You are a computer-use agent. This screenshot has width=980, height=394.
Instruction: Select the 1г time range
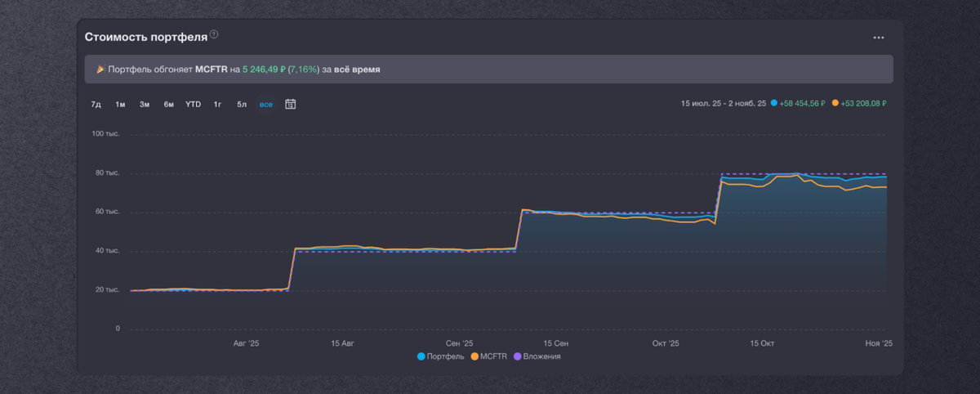218,105
